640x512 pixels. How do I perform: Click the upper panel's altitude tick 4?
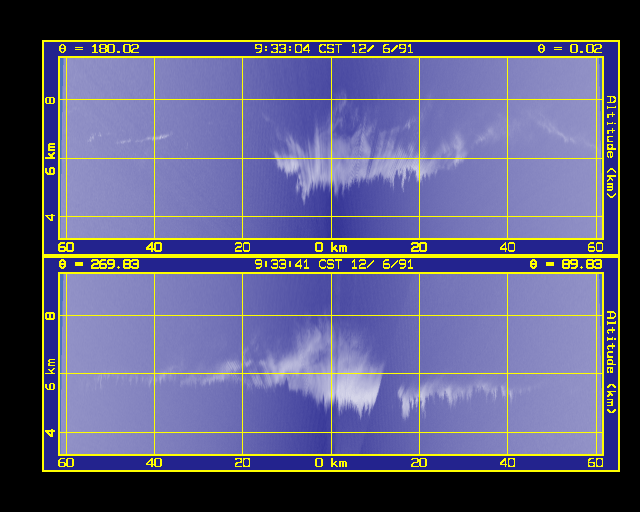(50, 217)
